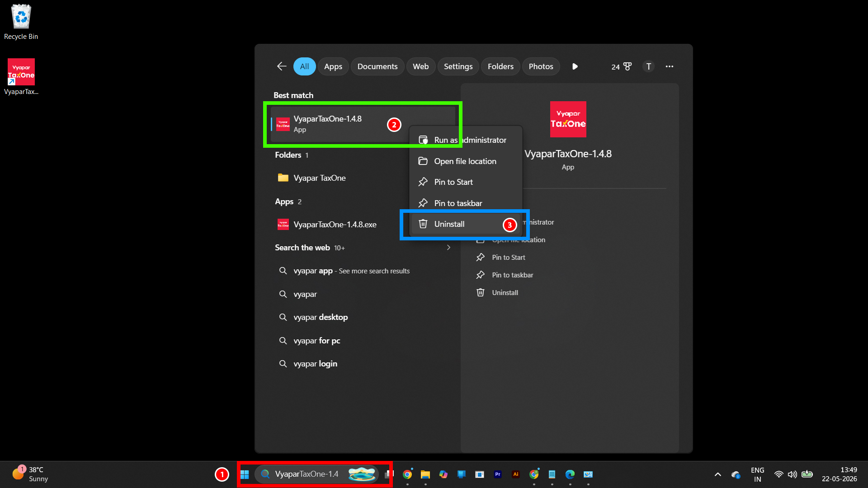Open the ENG IN language switcher
Image resolution: width=868 pixels, height=488 pixels.
(758, 474)
